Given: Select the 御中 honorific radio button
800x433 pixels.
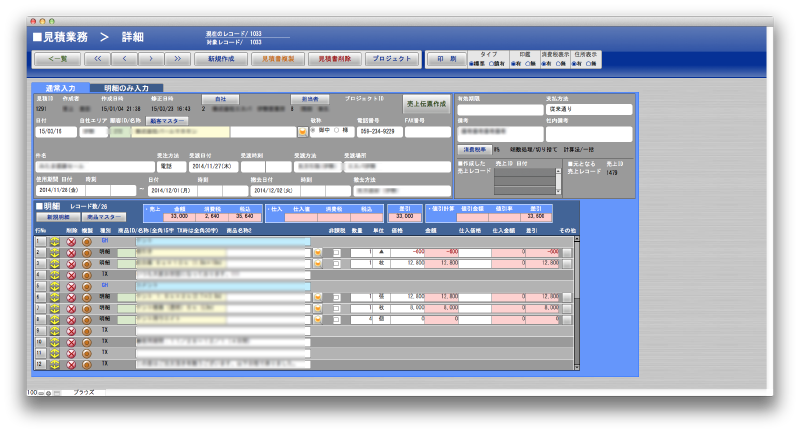Looking at the screenshot, I should tap(314, 129).
